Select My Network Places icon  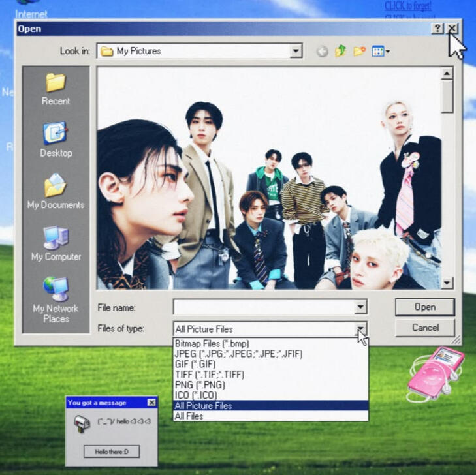coord(56,299)
